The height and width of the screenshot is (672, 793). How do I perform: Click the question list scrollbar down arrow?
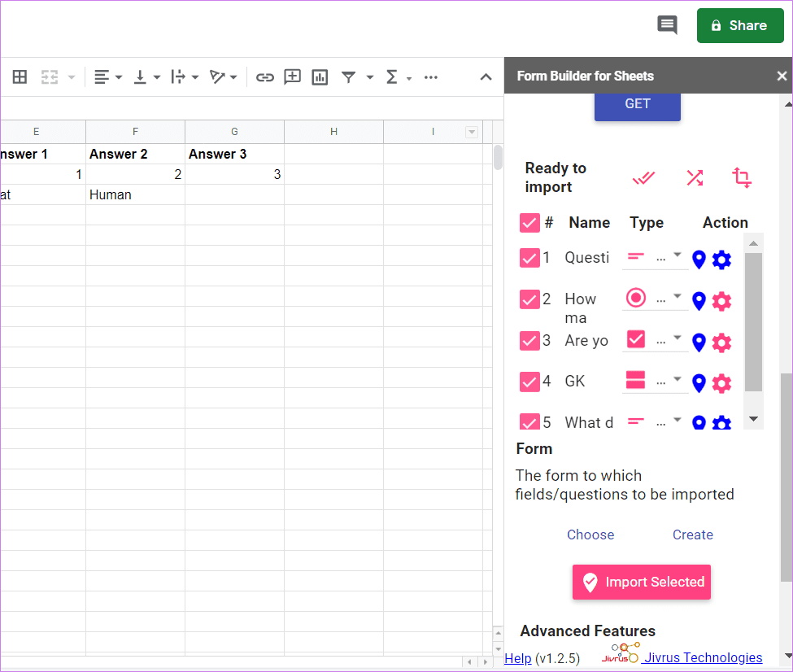pyautogui.click(x=753, y=419)
